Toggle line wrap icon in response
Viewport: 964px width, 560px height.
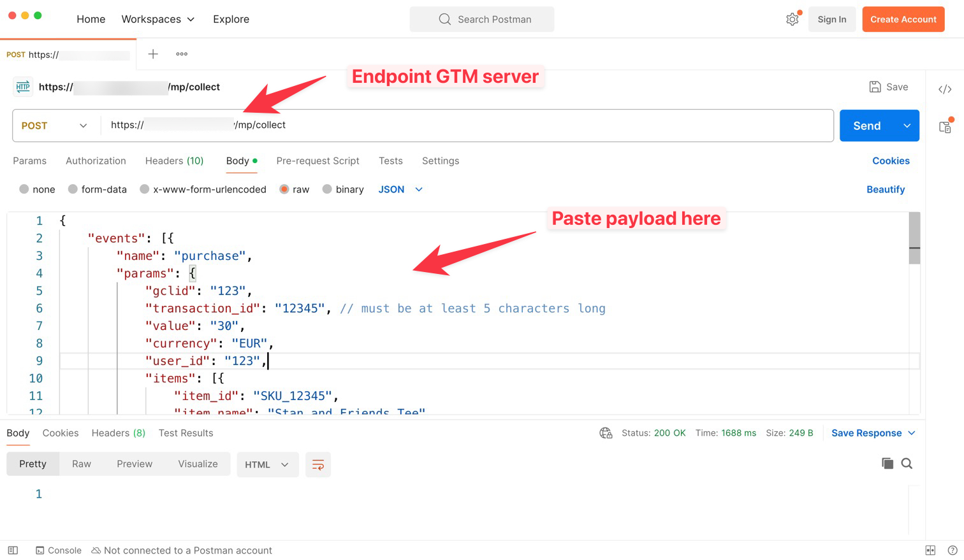point(318,464)
